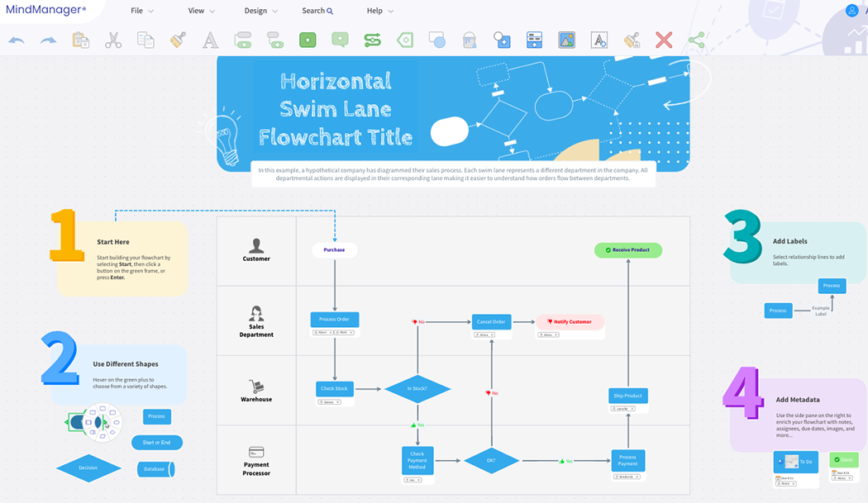868x503 pixels.
Task: Click the Redo arrow icon
Action: pyautogui.click(x=50, y=40)
